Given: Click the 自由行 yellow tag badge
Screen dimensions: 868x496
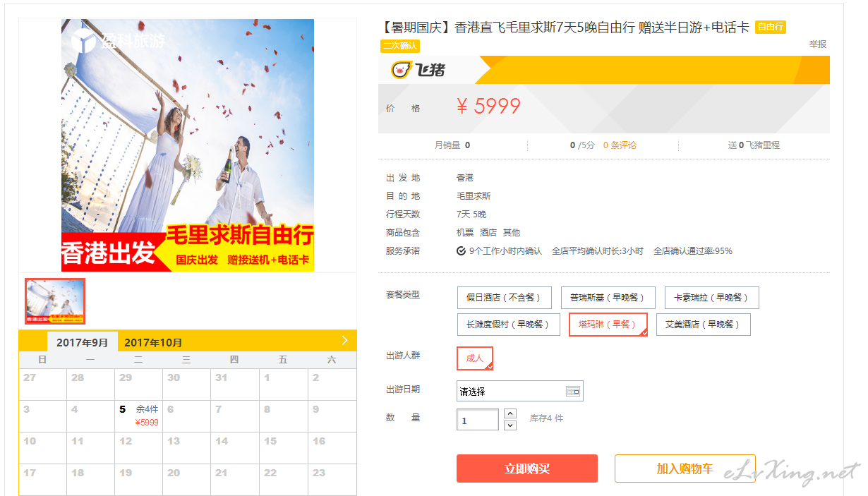Looking at the screenshot, I should coord(770,27).
